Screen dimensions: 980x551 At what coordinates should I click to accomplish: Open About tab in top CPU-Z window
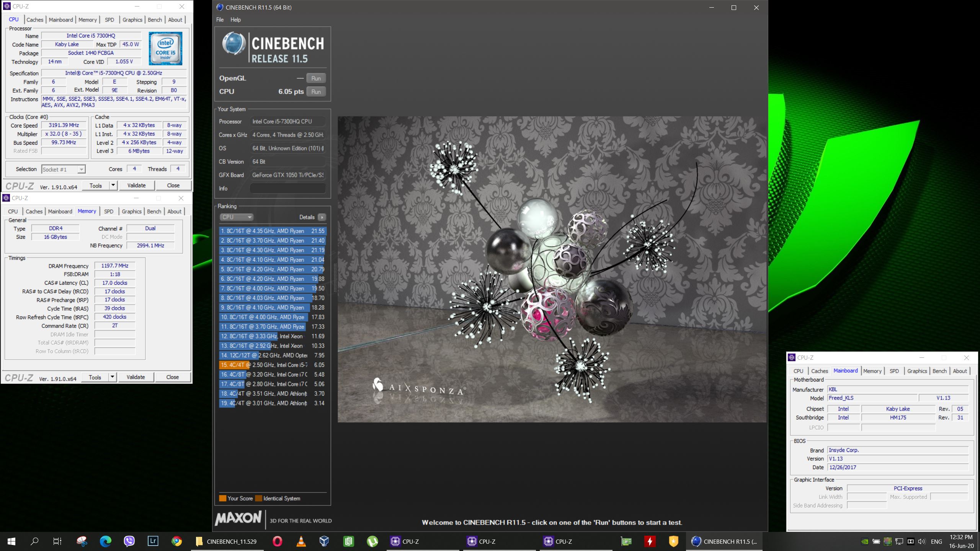point(175,20)
